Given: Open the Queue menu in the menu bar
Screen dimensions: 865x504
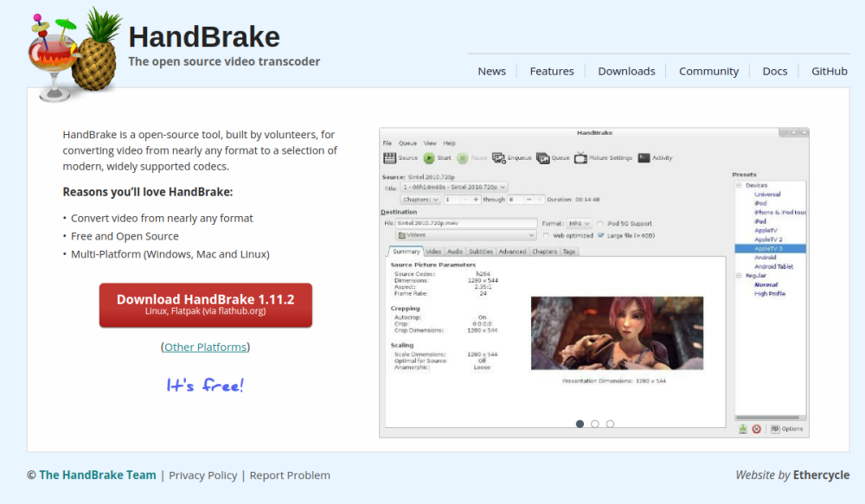Looking at the screenshot, I should coord(407,144).
